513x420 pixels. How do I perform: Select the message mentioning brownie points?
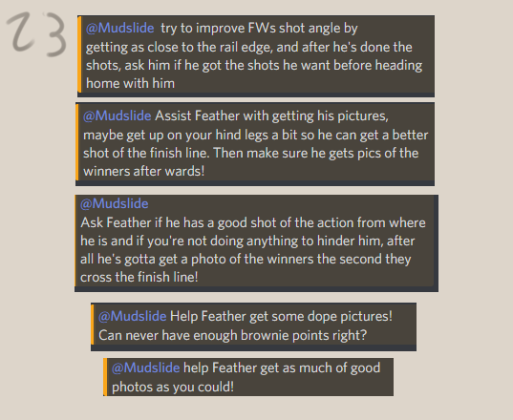253,326
